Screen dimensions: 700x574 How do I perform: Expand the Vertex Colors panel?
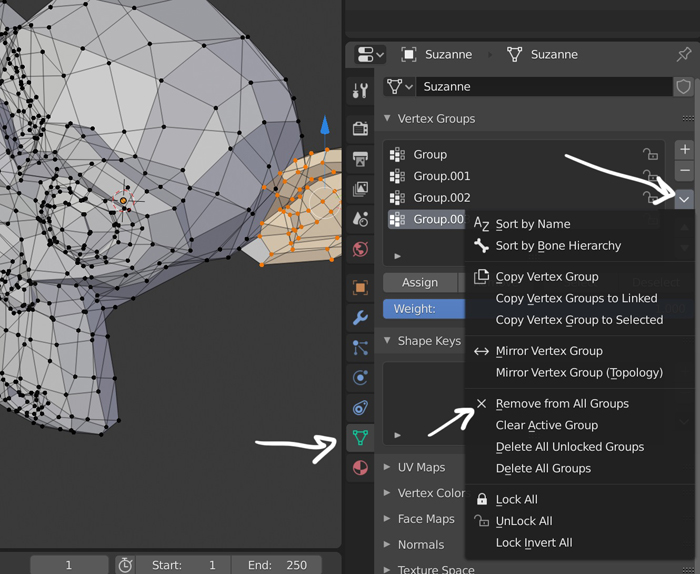[x=387, y=493]
